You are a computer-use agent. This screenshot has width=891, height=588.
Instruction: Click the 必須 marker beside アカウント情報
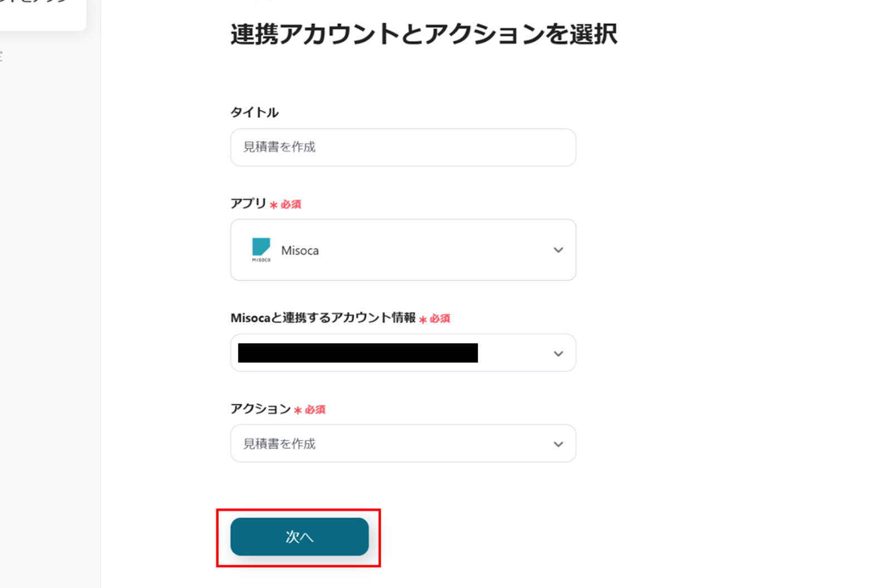tap(440, 319)
